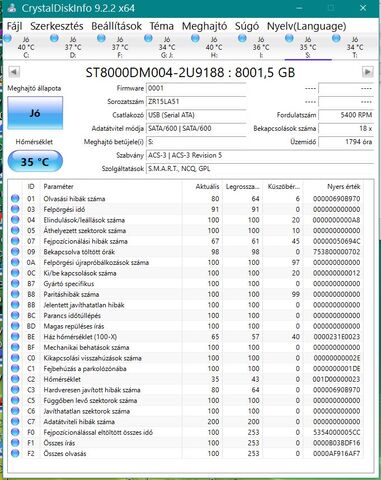Click the Firmware field 0001
Image resolution: width=381 pixels, height=480 pixels.
point(196,88)
